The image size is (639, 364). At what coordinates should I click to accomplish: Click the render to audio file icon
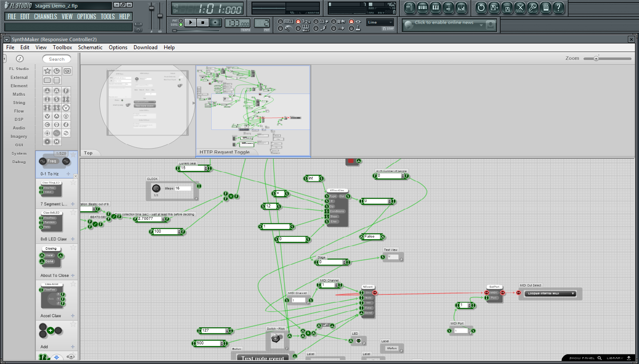[x=507, y=8]
